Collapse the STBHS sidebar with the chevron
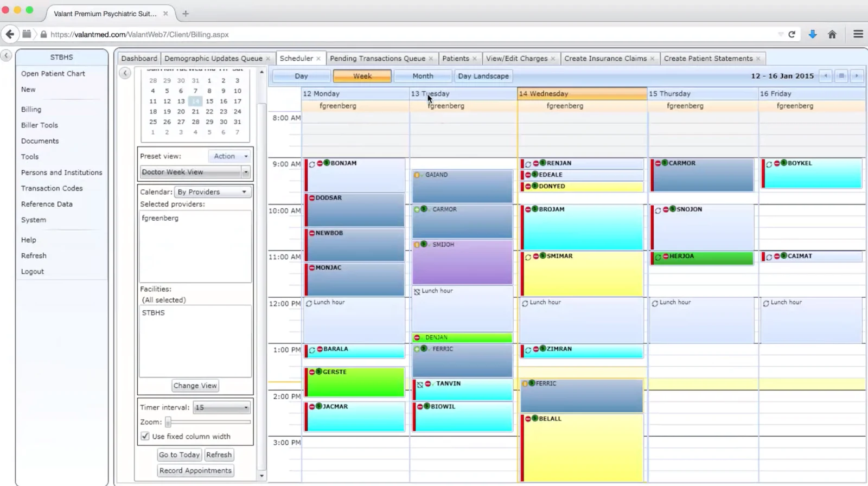This screenshot has height=486, width=868. click(x=6, y=55)
